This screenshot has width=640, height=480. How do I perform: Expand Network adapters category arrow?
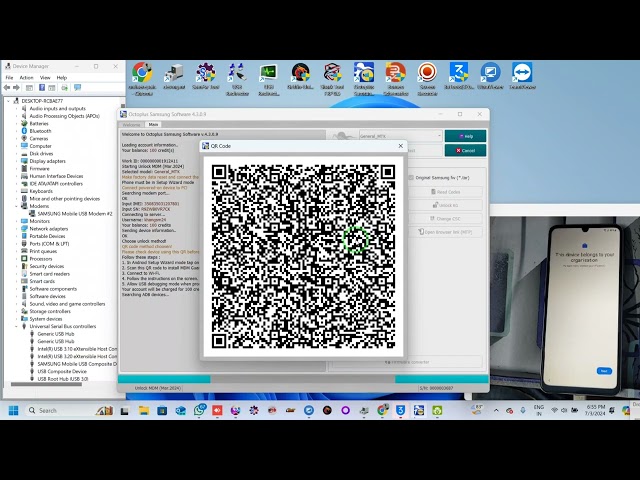pyautogui.click(x=17, y=229)
